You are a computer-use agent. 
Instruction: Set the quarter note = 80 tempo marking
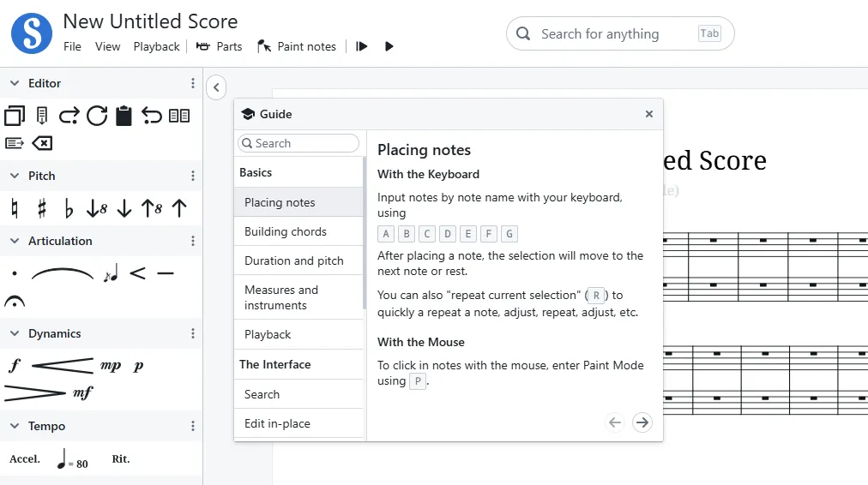pyautogui.click(x=72, y=459)
